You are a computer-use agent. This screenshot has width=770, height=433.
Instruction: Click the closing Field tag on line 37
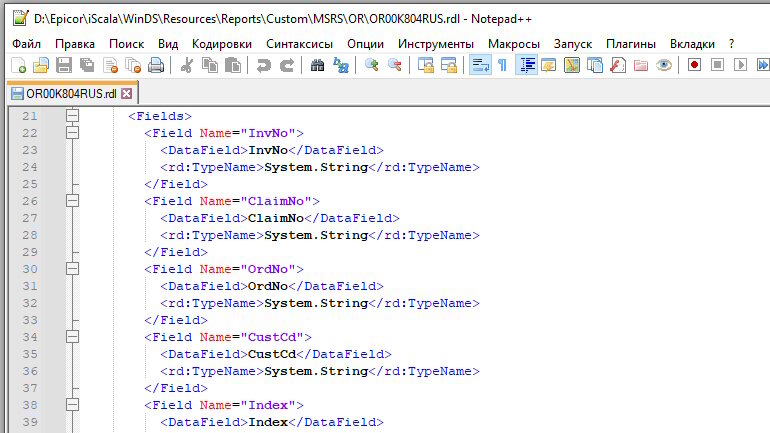176,388
